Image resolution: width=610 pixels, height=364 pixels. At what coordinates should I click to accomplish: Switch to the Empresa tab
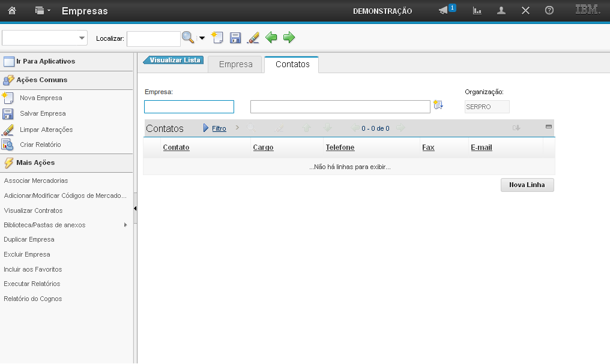235,64
